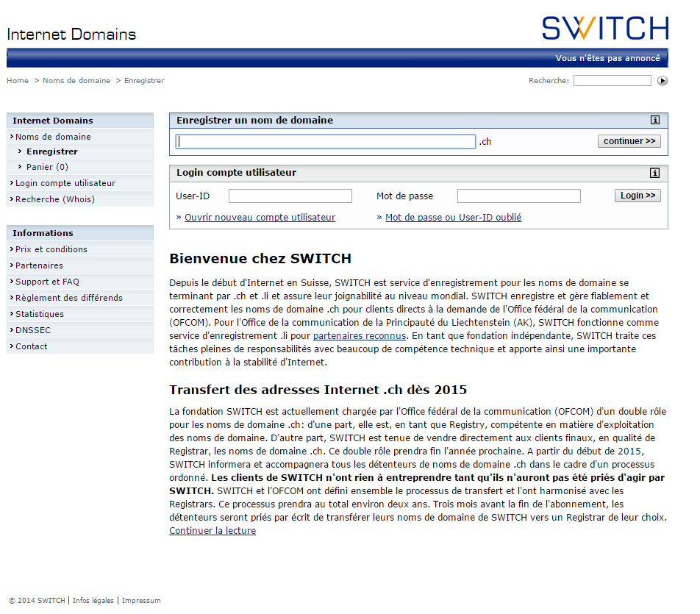Click Transfert des adresses Internet .ch heading

click(x=318, y=390)
